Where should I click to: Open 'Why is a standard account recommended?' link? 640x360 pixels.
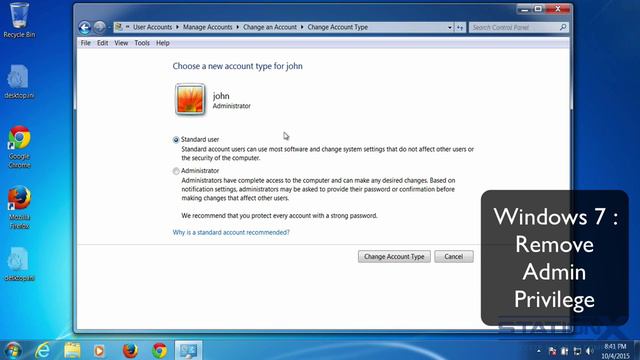point(231,232)
